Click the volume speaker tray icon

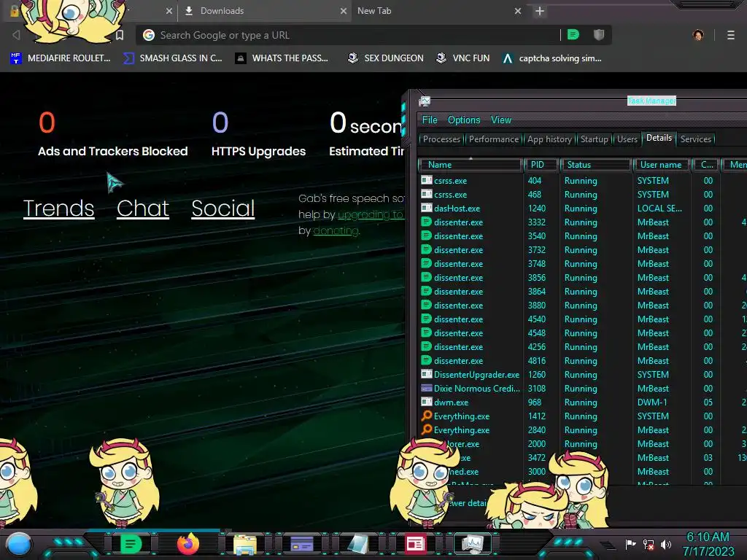[665, 544]
